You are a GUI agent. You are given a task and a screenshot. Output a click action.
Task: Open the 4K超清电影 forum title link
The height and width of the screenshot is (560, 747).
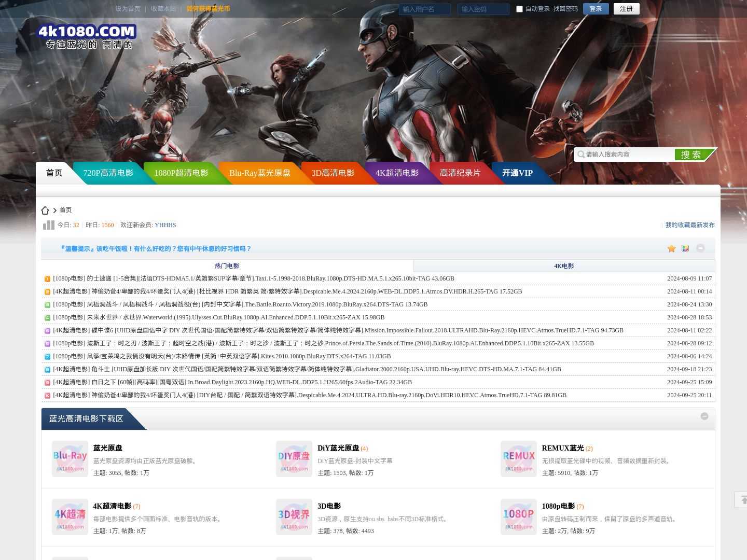pyautogui.click(x=112, y=506)
